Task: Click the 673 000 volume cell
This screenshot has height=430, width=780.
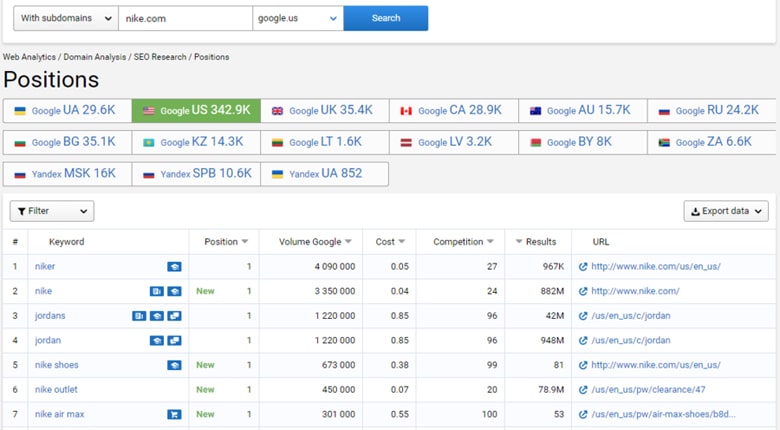Action: [x=338, y=365]
